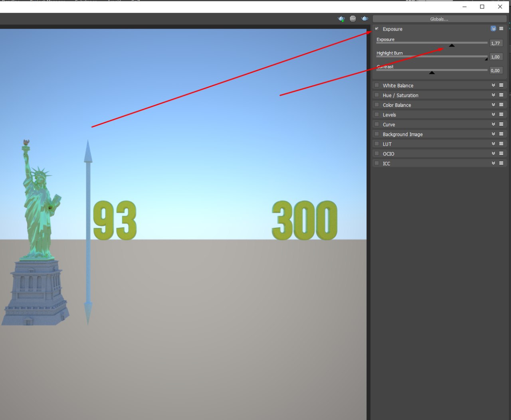This screenshot has width=511, height=420.
Task: Expand the Curve rollout chevron
Action: tap(493, 124)
